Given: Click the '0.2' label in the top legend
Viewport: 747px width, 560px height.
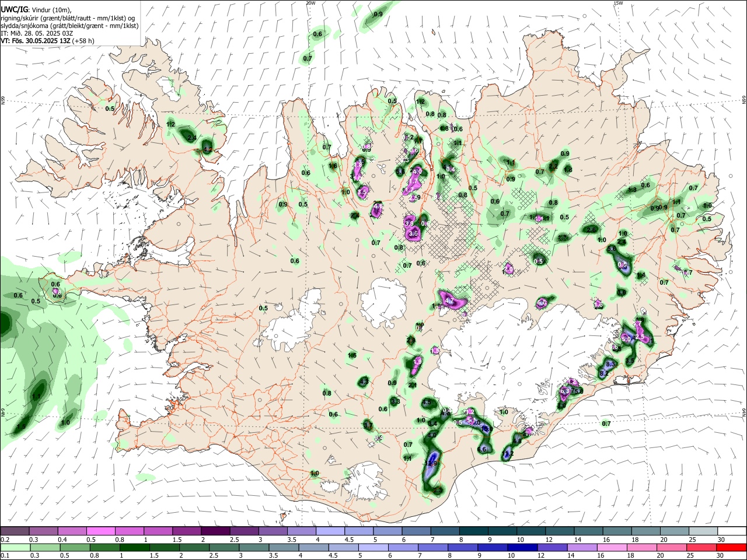Looking at the screenshot, I should coord(5,540).
